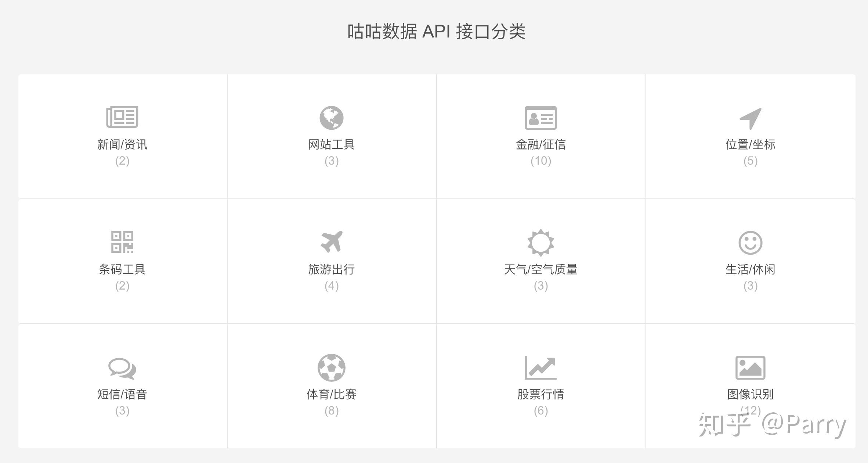
Task: Click the location arrow icon for 位置/坐标
Action: (750, 119)
